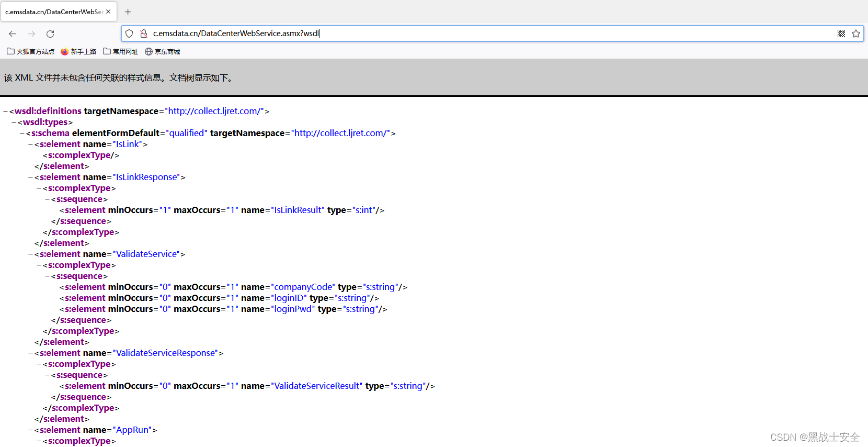Collapse the wsdl:types node
Viewport: 868px width, 447px height.
pos(14,122)
